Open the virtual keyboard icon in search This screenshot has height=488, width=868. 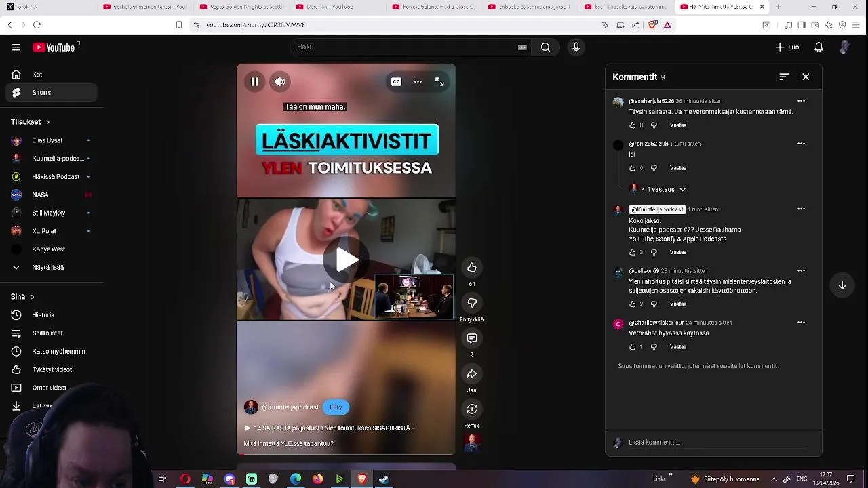pyautogui.click(x=522, y=47)
